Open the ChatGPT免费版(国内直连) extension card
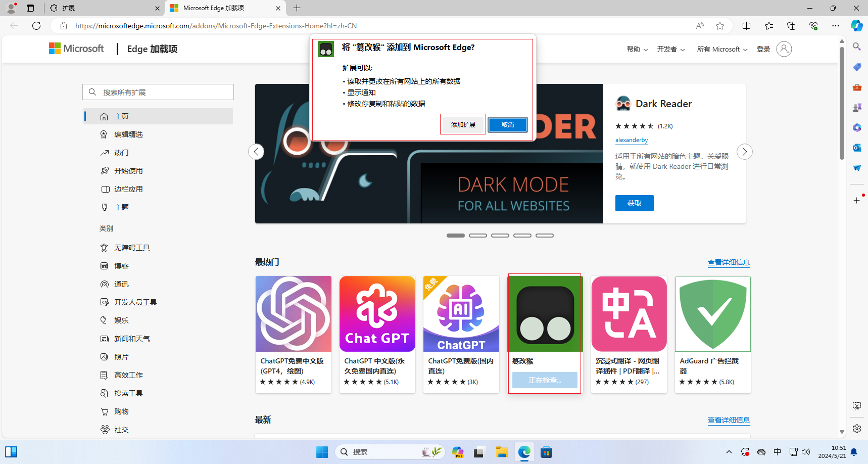Image resolution: width=868 pixels, height=464 pixels. 461,334
